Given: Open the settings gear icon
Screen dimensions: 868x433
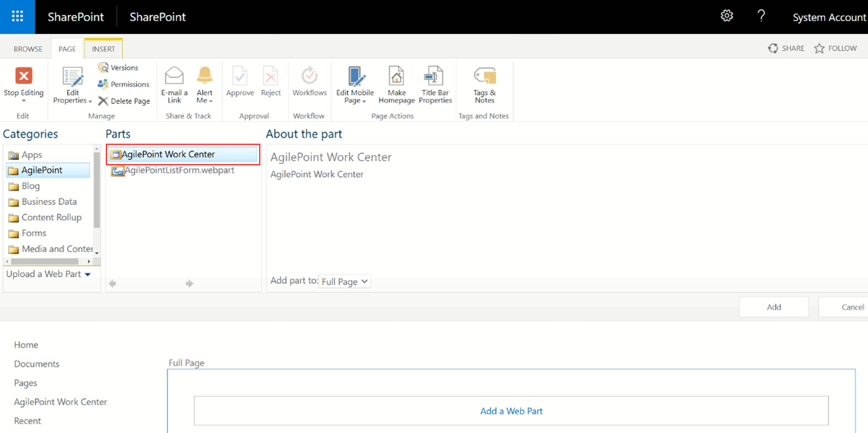Looking at the screenshot, I should click(x=727, y=16).
